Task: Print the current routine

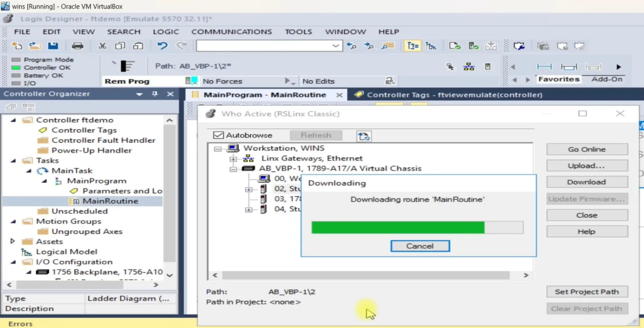Action: tap(78, 45)
